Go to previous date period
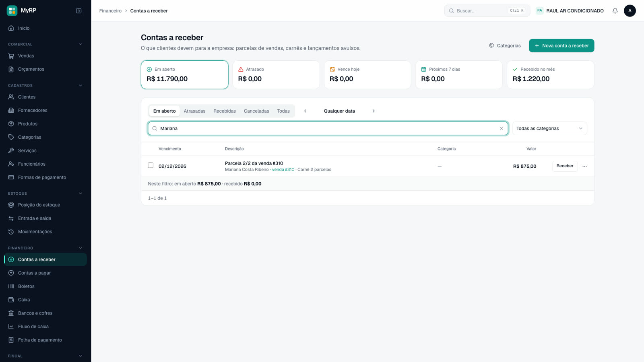This screenshot has width=644, height=362. (305, 111)
